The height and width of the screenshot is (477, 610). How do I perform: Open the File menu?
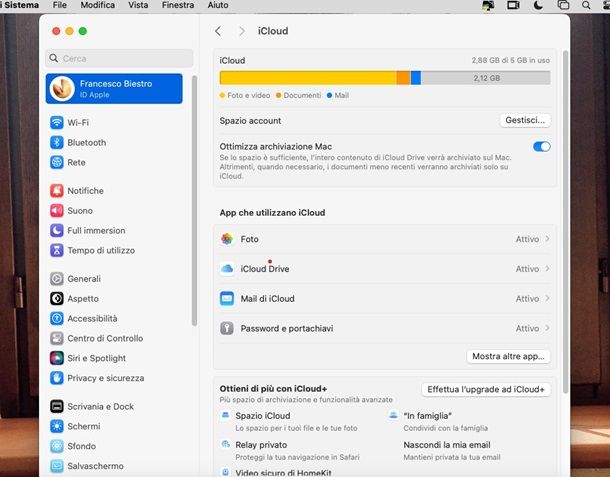click(60, 5)
